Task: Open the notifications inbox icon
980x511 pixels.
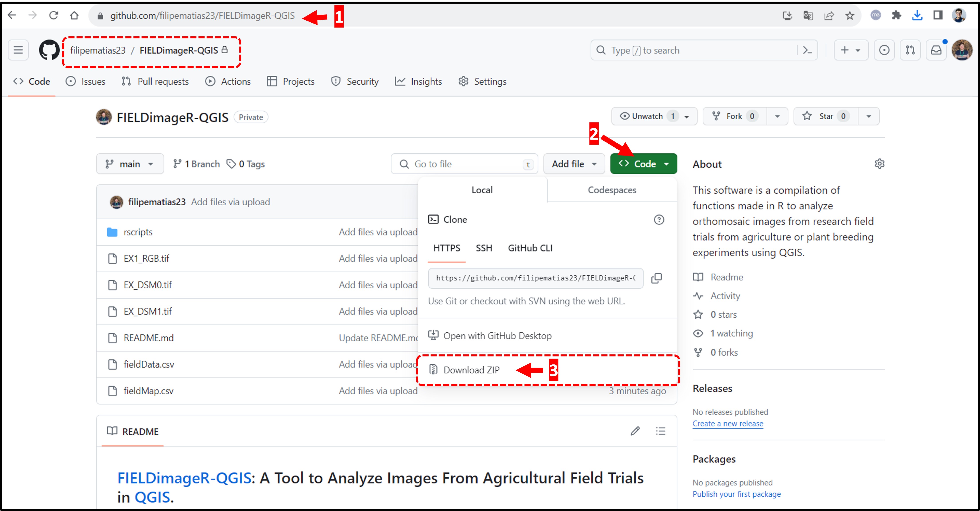Action: 936,50
